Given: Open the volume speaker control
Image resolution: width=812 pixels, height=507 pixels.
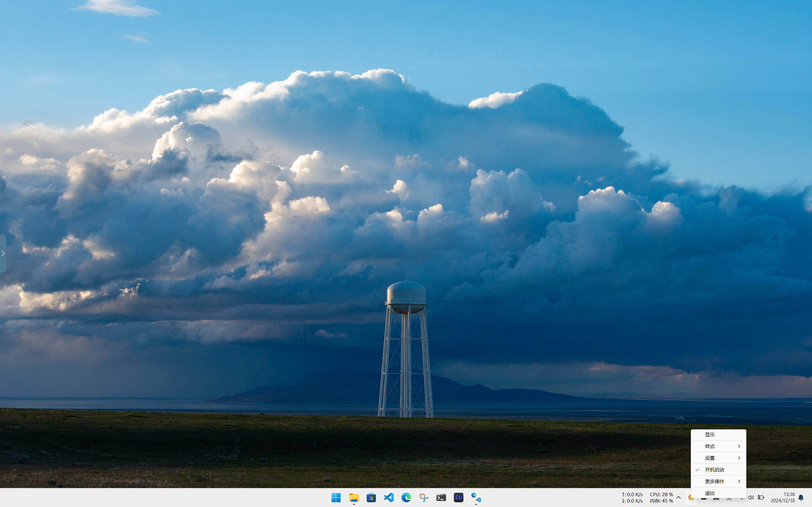Looking at the screenshot, I should (750, 497).
